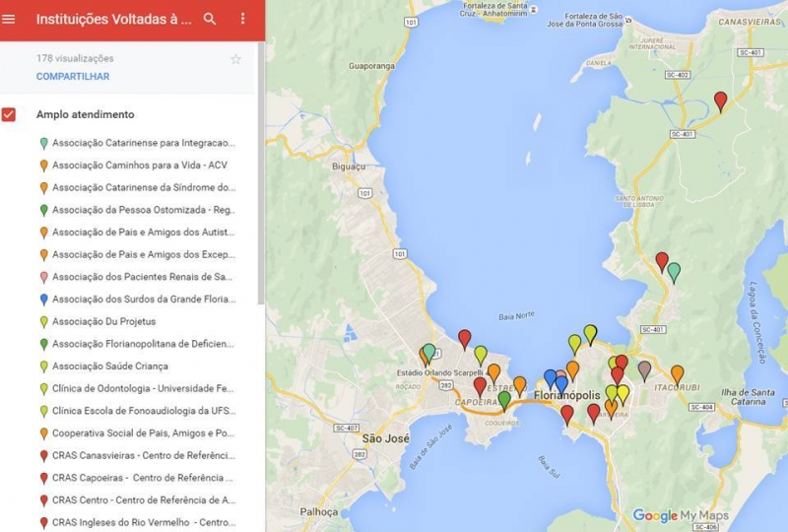Click the sidebar vertical scrollbar
Screen dimensions: 788x532
pos(261,173)
